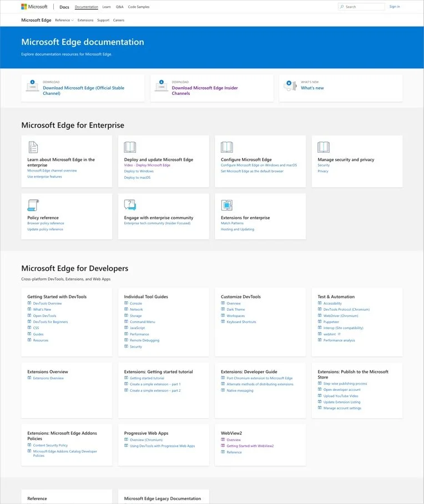Viewport: 424px width, 504px height.
Task: Select the Documentation tab in the header
Action: (x=87, y=7)
